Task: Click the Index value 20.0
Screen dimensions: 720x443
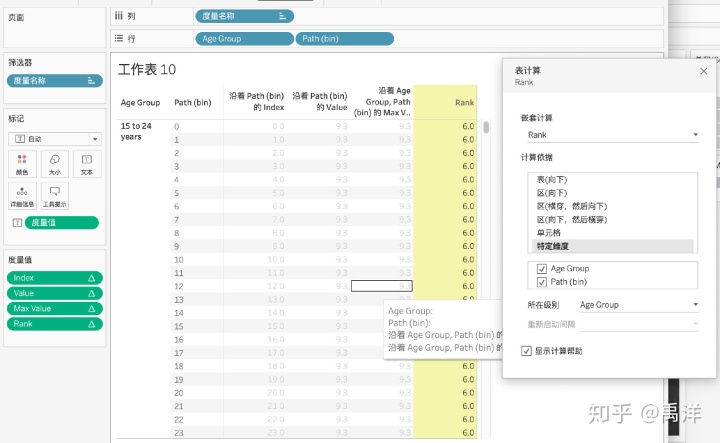Action: (276, 393)
